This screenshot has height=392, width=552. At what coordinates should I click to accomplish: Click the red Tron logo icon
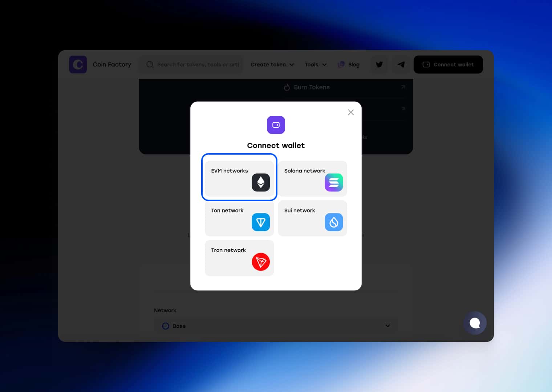coord(261,262)
